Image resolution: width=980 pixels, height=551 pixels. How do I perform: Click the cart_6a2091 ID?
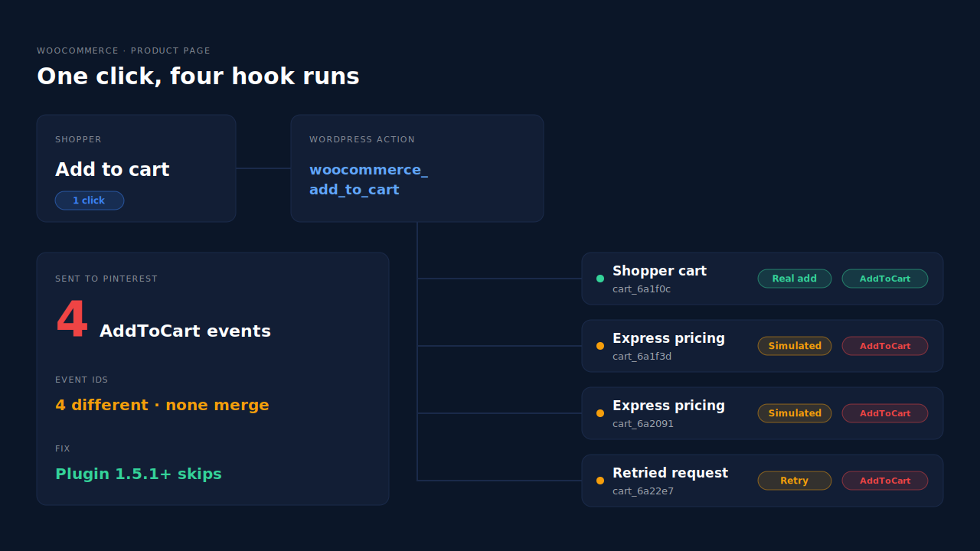pyautogui.click(x=643, y=424)
